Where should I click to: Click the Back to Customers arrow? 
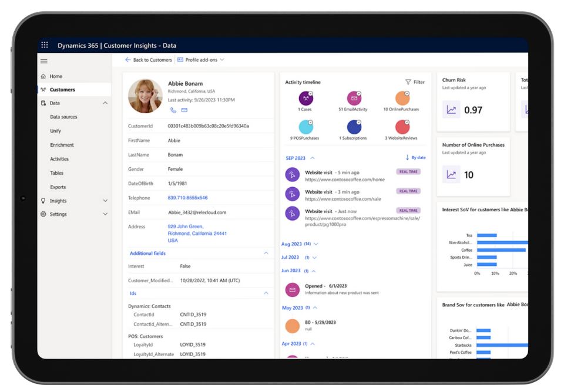[x=127, y=60]
